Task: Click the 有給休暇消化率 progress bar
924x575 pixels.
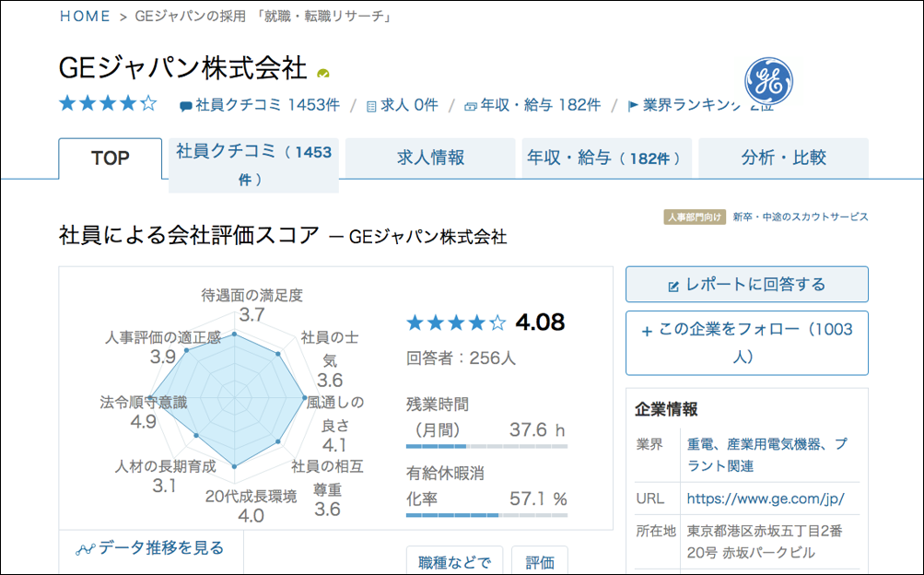Action: point(486,515)
